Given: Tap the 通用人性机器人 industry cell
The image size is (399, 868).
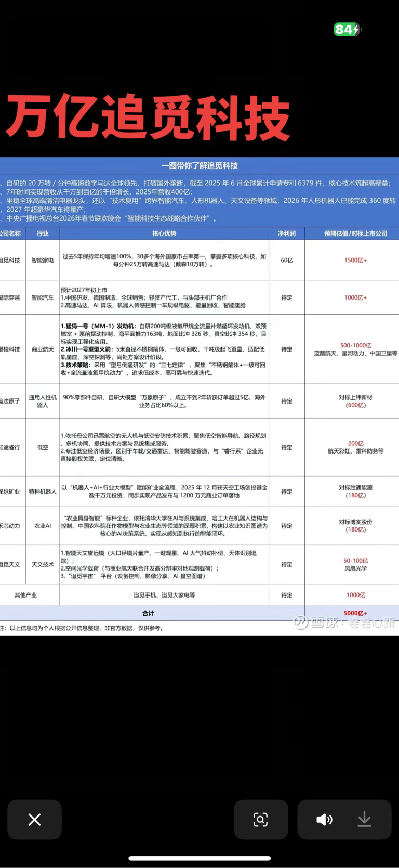Looking at the screenshot, I should click(x=43, y=401).
